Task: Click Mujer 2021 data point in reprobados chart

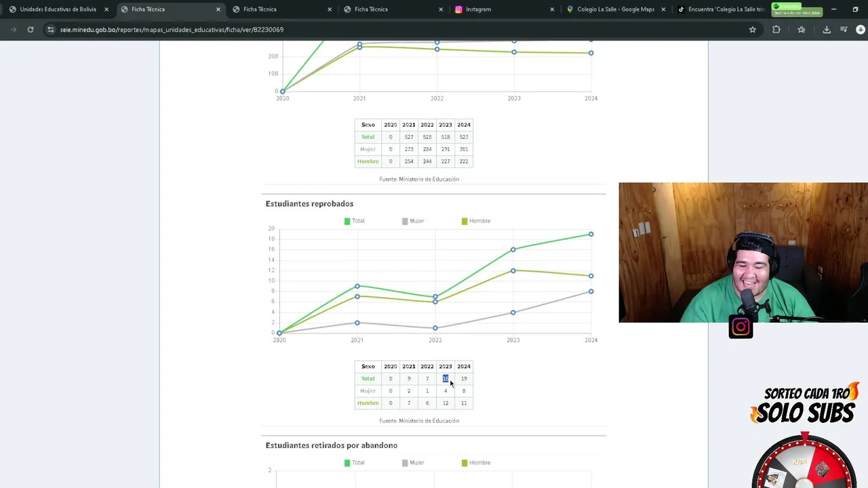Action: point(357,323)
